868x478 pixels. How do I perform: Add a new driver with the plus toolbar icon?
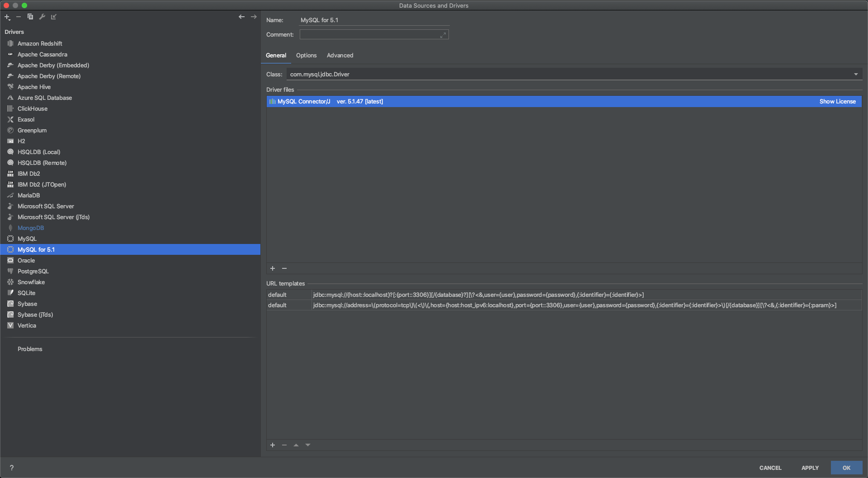tap(7, 17)
